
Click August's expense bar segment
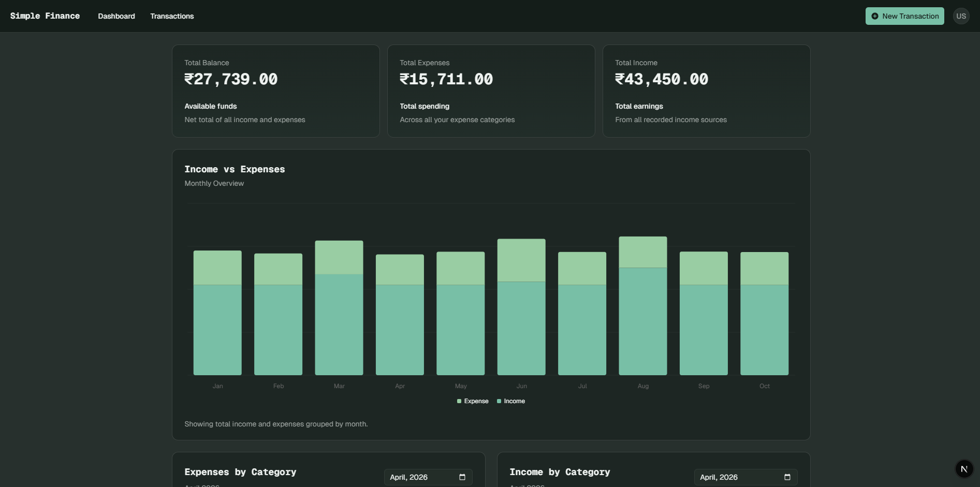point(642,252)
